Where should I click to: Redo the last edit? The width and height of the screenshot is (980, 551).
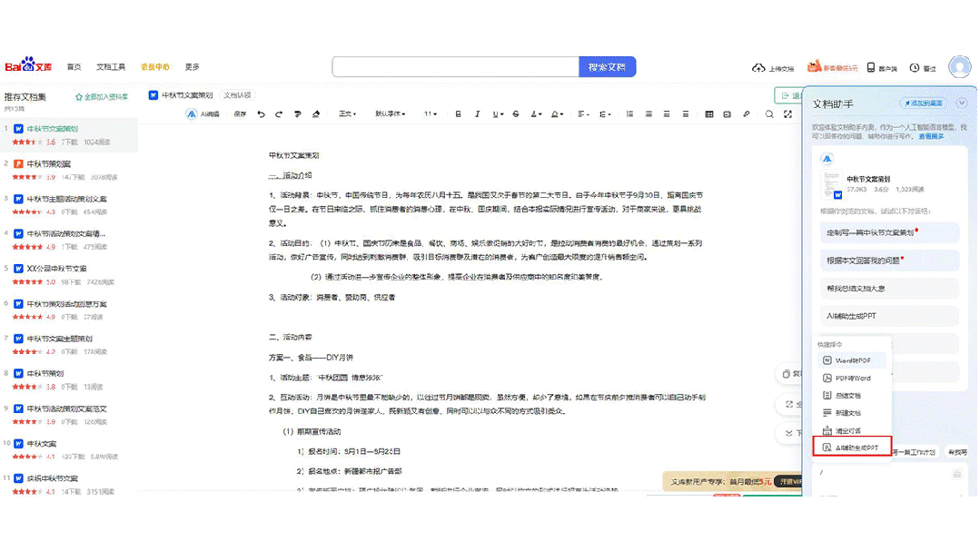point(279,113)
